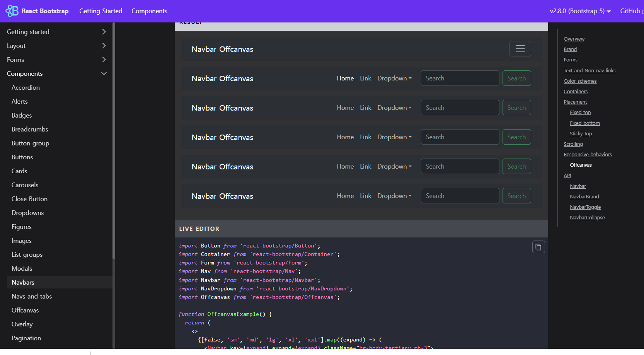This screenshot has width=644, height=355.
Task: Select Buttons in the sidebar
Action: click(22, 157)
